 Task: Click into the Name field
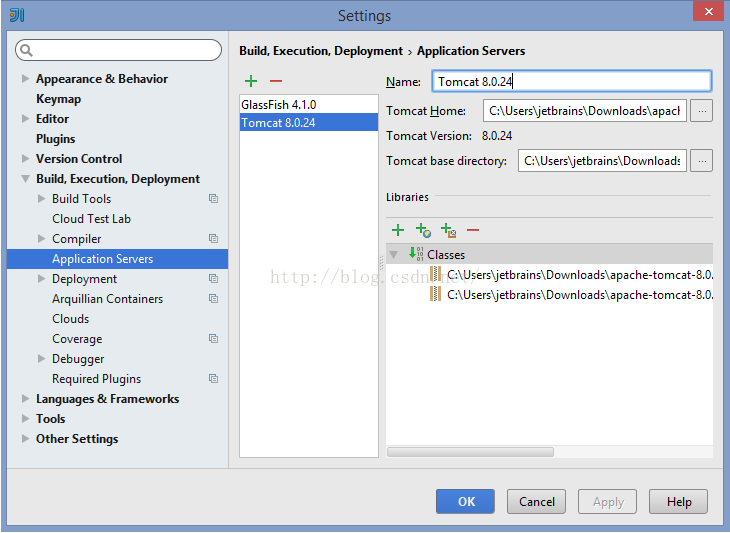572,81
